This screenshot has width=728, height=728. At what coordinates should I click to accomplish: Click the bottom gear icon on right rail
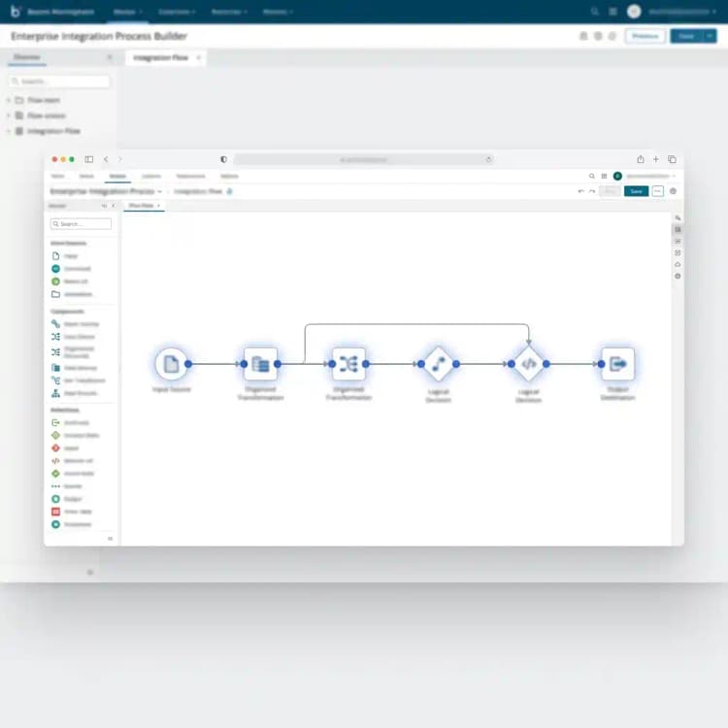coord(678,276)
